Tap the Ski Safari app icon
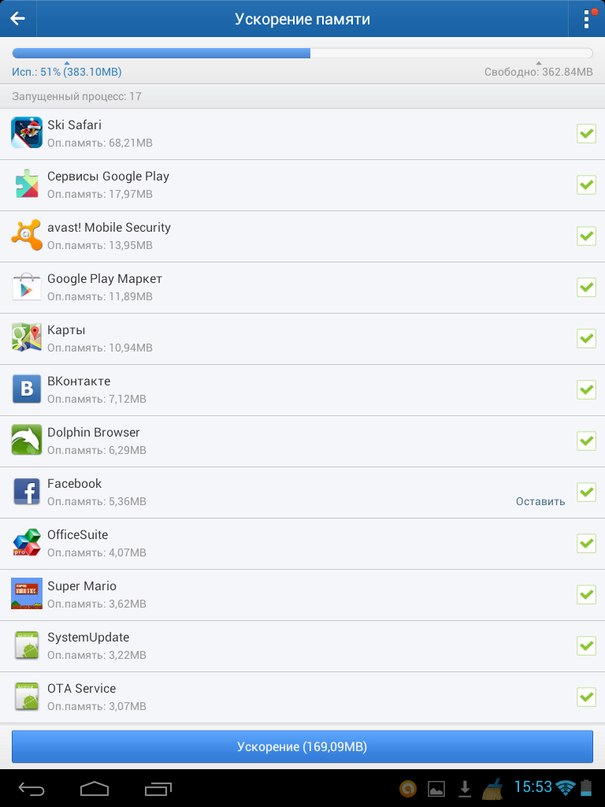The height and width of the screenshot is (807, 605). point(26,133)
